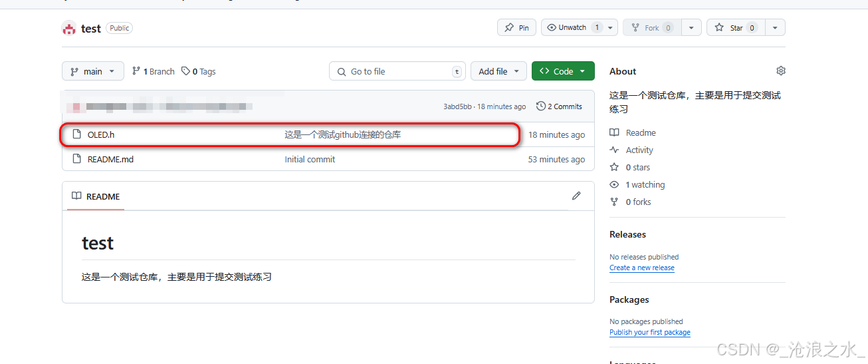Open the 1 Branch link
Viewport: 868px width, 364px height.
154,71
